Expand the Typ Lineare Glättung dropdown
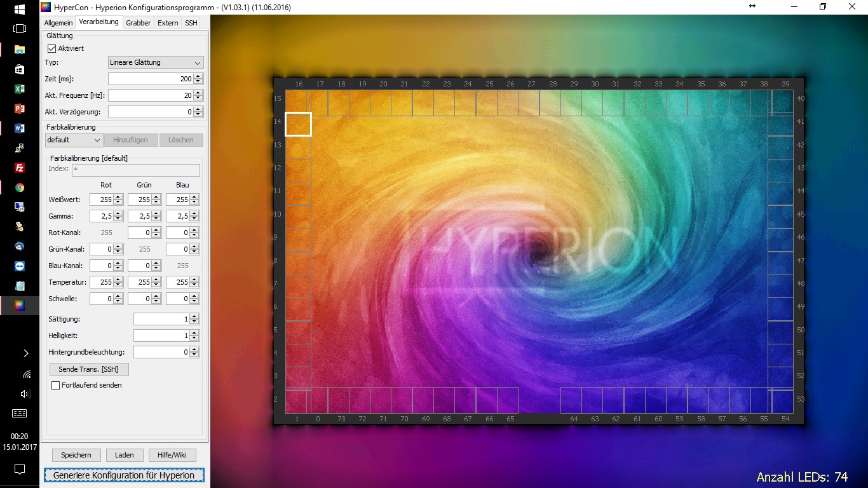The height and width of the screenshot is (488, 868). click(x=156, y=62)
